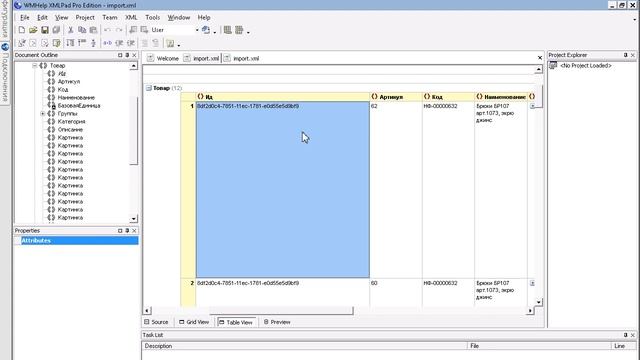
Task: Open the Help menu
Action: [204, 18]
